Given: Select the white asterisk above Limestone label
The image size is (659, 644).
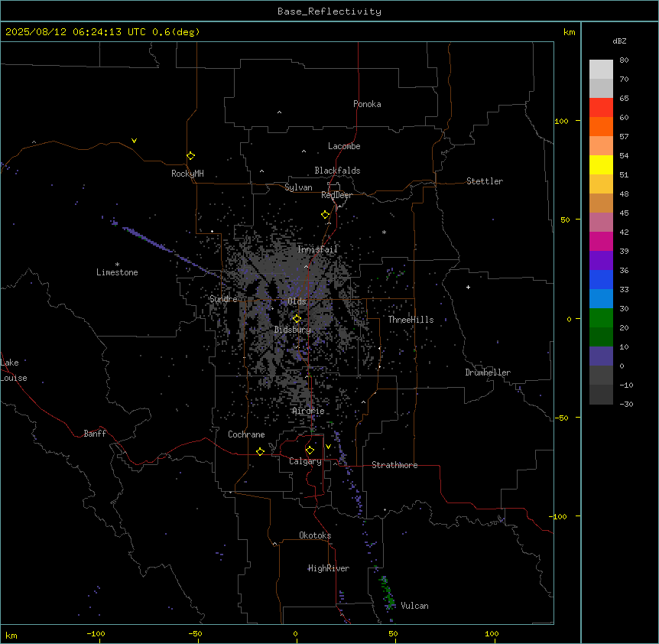Looking at the screenshot, I should pyautogui.click(x=117, y=265).
